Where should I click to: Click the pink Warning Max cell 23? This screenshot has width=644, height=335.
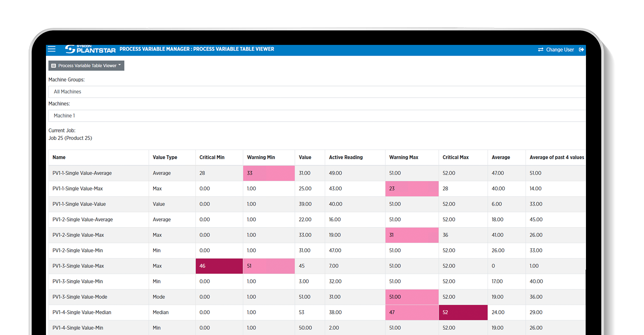412,189
